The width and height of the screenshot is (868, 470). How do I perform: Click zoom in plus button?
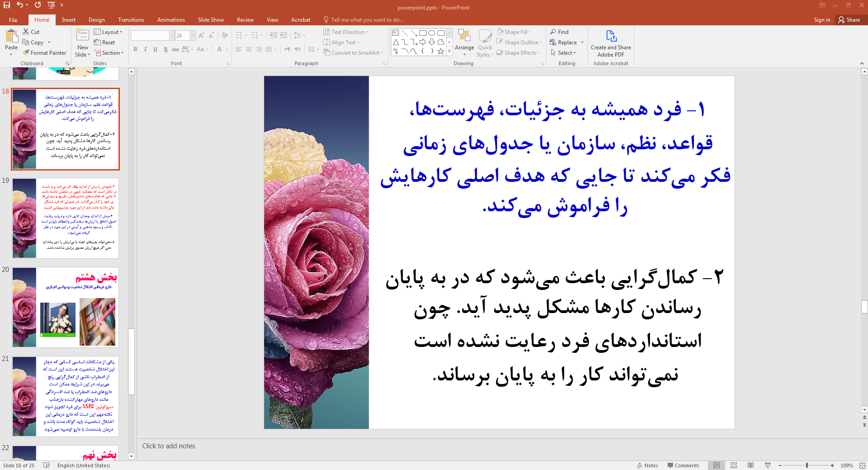(832, 465)
